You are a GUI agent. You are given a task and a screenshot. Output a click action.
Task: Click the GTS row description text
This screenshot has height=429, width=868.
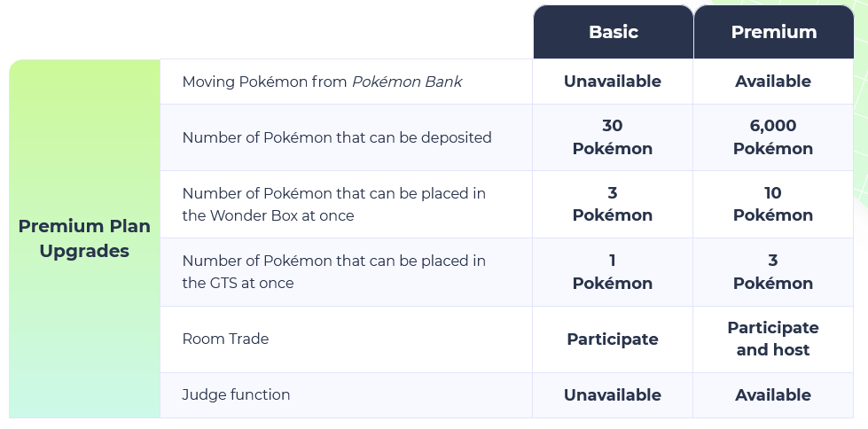[333, 271]
